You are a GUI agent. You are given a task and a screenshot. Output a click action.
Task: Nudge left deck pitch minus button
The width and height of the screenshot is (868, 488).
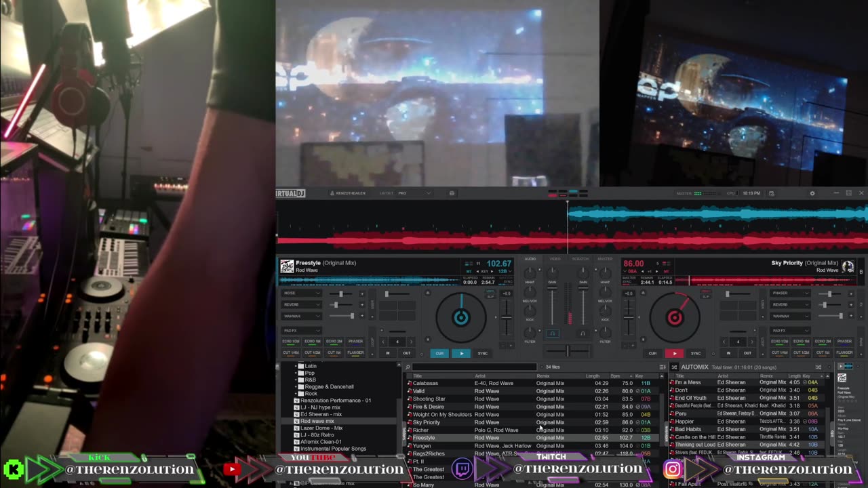[x=503, y=345]
